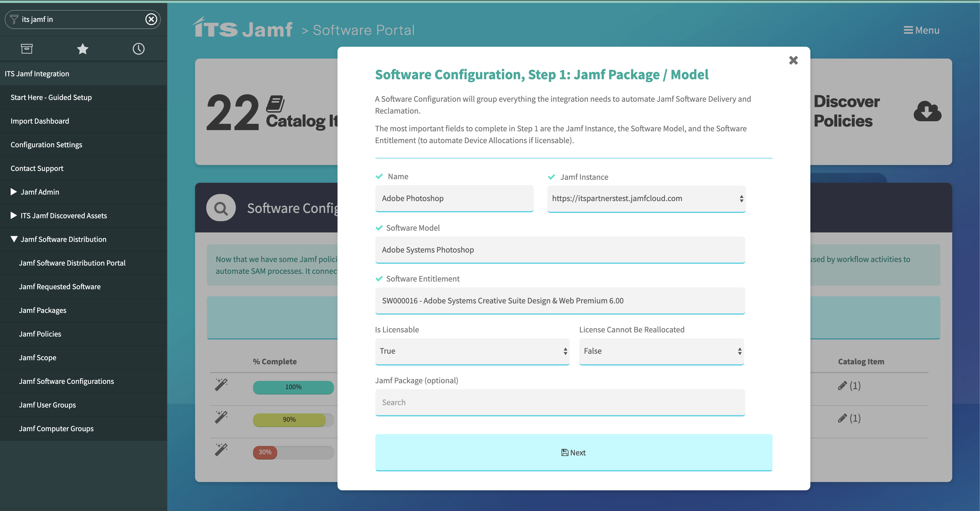
Task: Click the Next button
Action: pos(573,452)
